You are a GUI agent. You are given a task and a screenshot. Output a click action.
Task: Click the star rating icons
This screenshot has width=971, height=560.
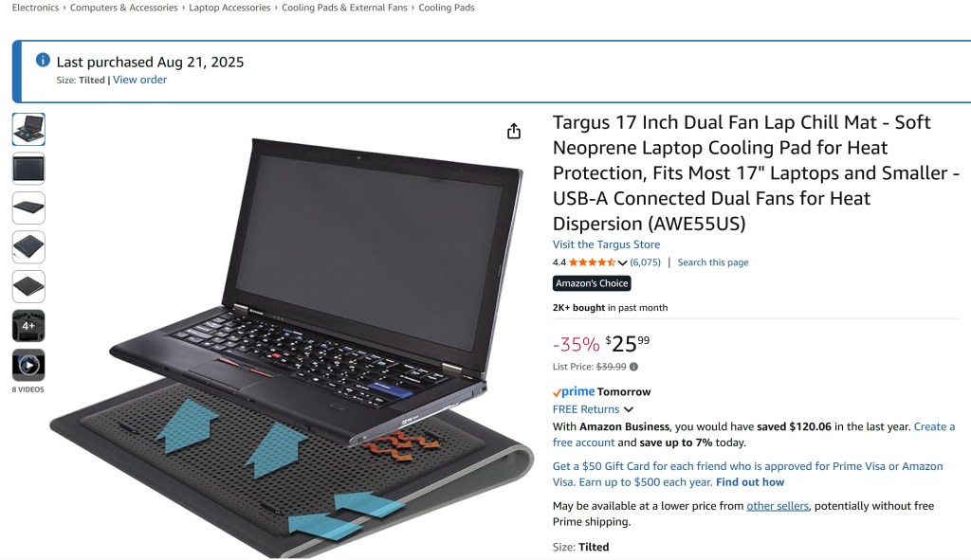tap(592, 262)
